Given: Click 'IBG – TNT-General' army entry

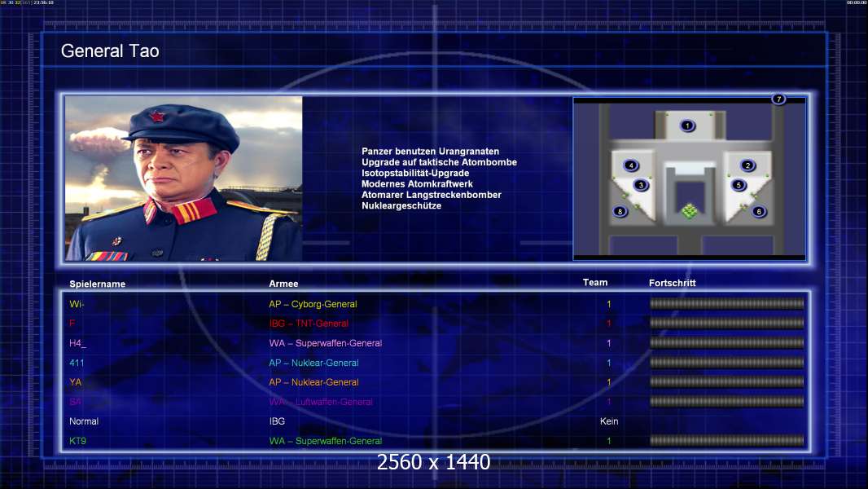Looking at the screenshot, I should pyautogui.click(x=309, y=324).
